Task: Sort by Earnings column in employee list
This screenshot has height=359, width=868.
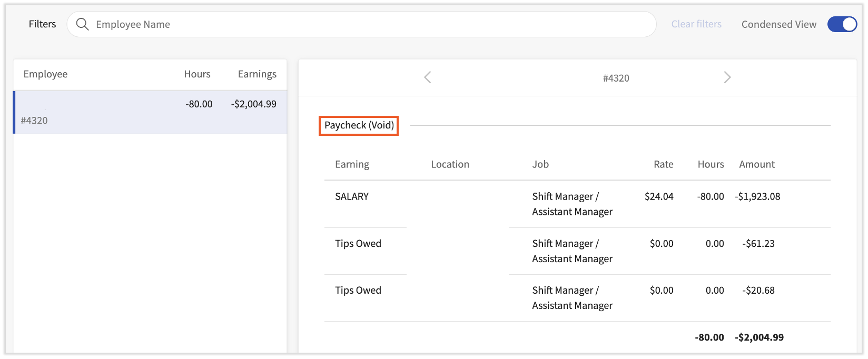Action: pos(257,74)
